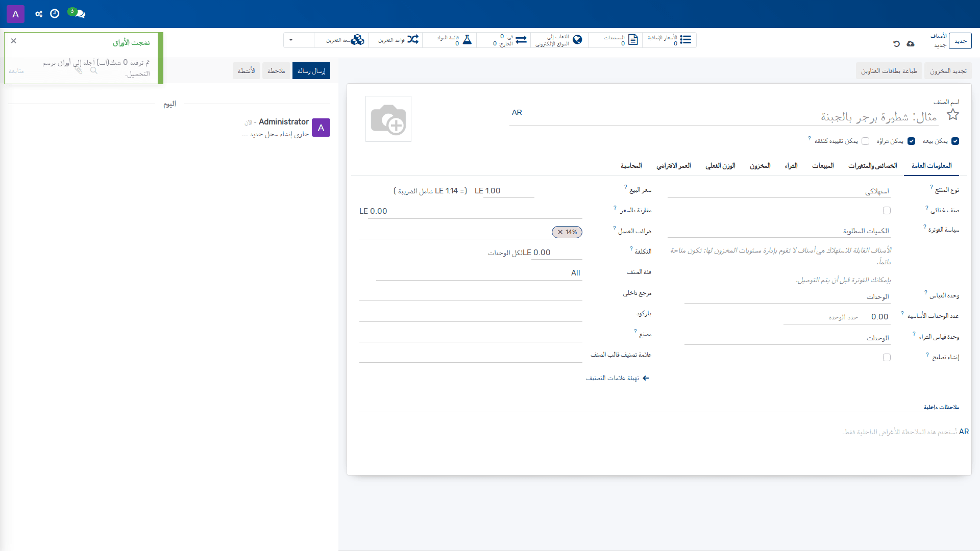
Task: Open the debug tools icon
Action: point(39,14)
